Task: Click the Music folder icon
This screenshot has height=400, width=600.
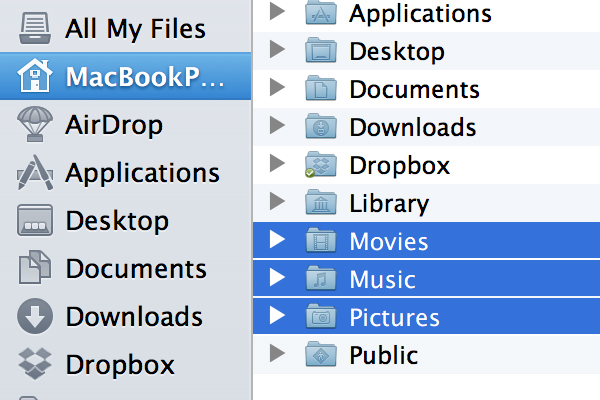Action: tap(321, 278)
